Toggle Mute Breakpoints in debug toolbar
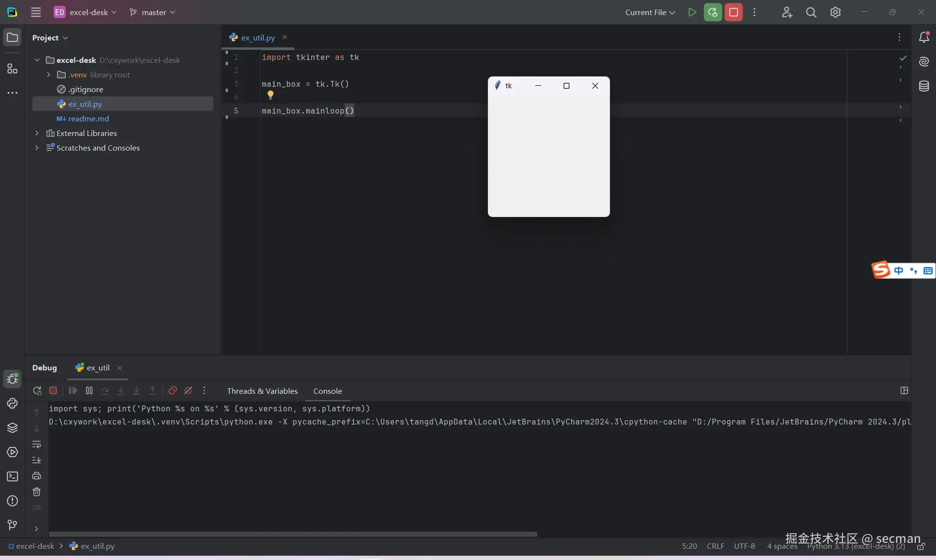 coord(188,391)
